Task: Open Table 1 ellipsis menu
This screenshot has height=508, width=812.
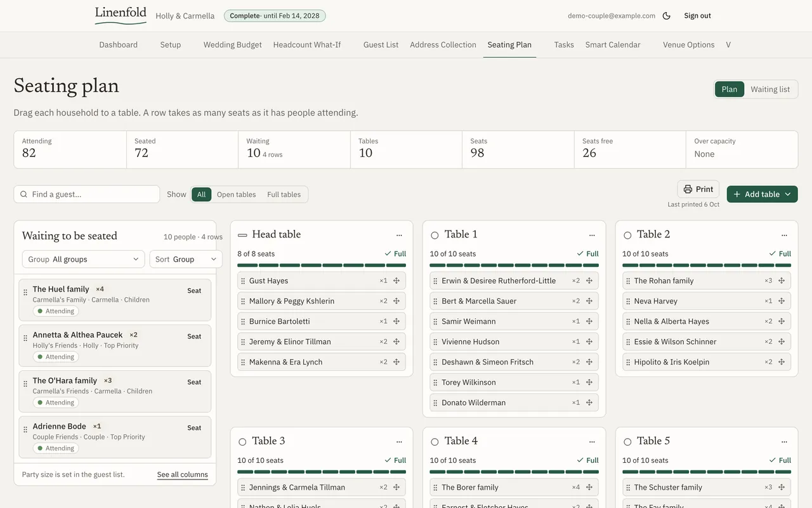Action: [x=592, y=235]
